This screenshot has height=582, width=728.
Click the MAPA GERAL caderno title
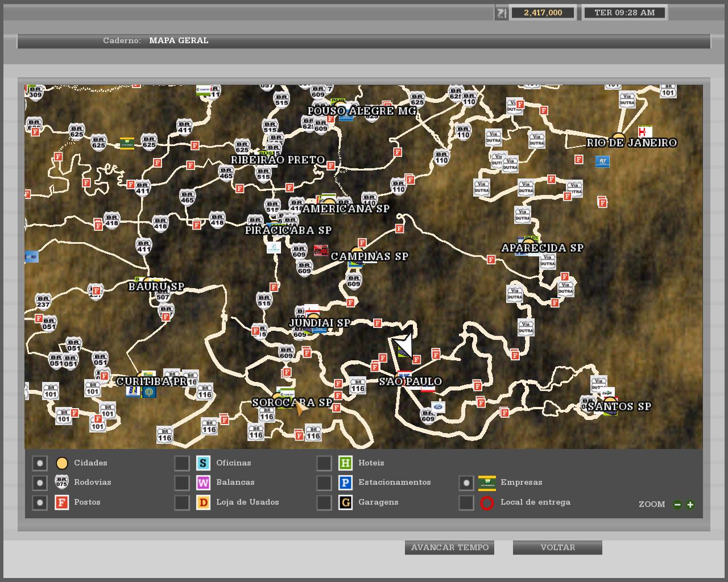tap(179, 40)
